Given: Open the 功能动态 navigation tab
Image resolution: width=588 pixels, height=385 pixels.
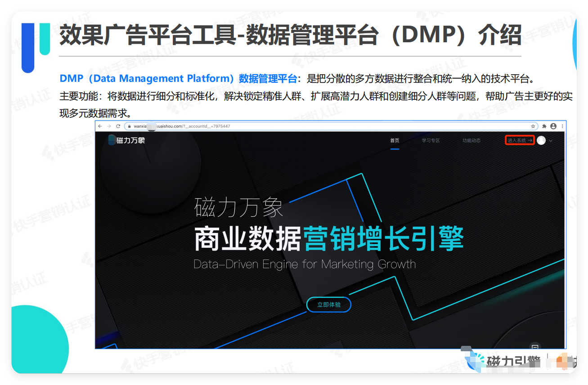Looking at the screenshot, I should [471, 140].
